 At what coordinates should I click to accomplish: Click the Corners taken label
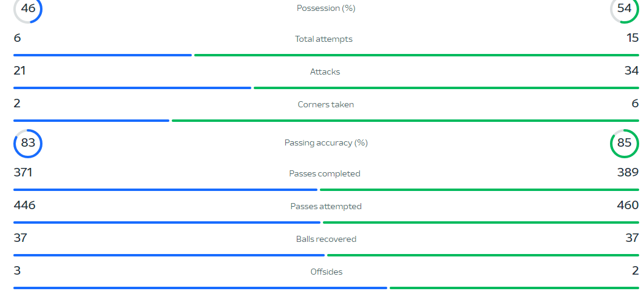click(326, 105)
